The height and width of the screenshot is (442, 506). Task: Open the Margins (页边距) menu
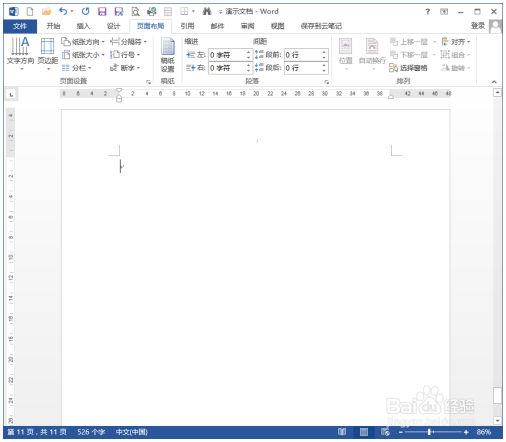47,53
